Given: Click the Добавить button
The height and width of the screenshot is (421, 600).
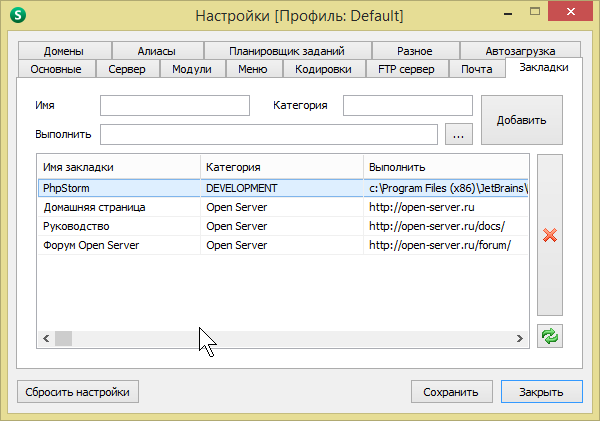Looking at the screenshot, I should pyautogui.click(x=521, y=120).
